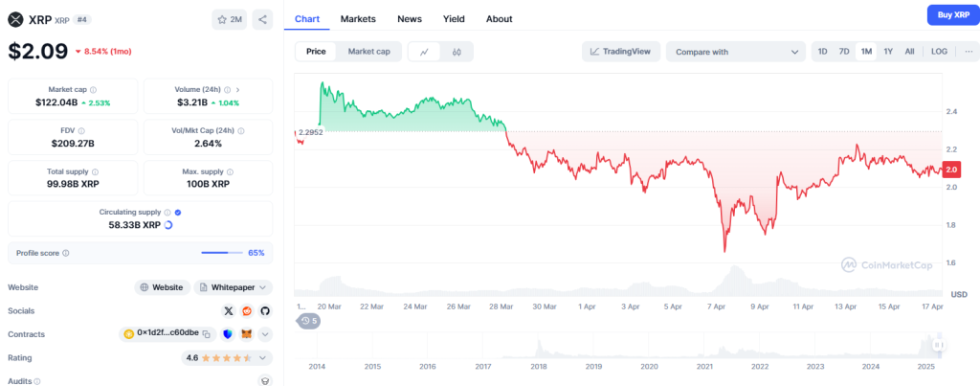Switch chart to Price view

click(316, 52)
